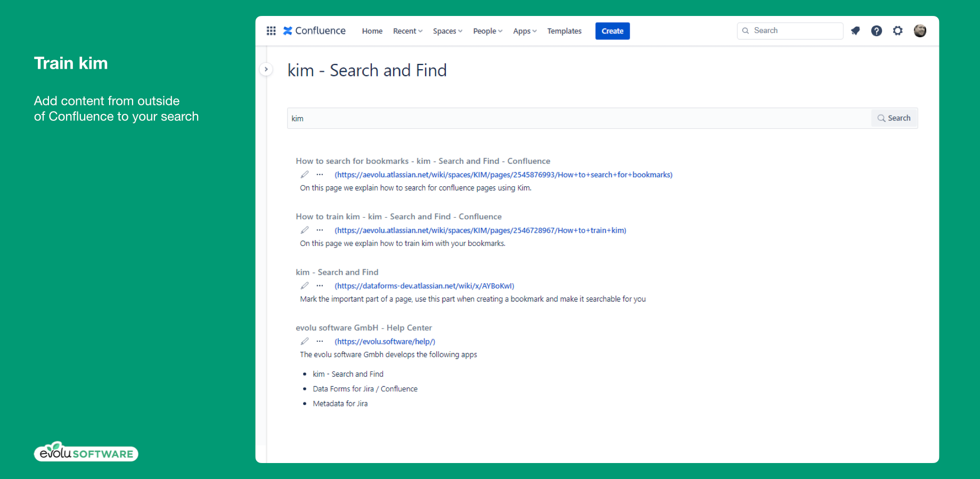Click the 'evolu software GmbH - Help Center' title
Screen dimensions: 980x479
pyautogui.click(x=364, y=328)
